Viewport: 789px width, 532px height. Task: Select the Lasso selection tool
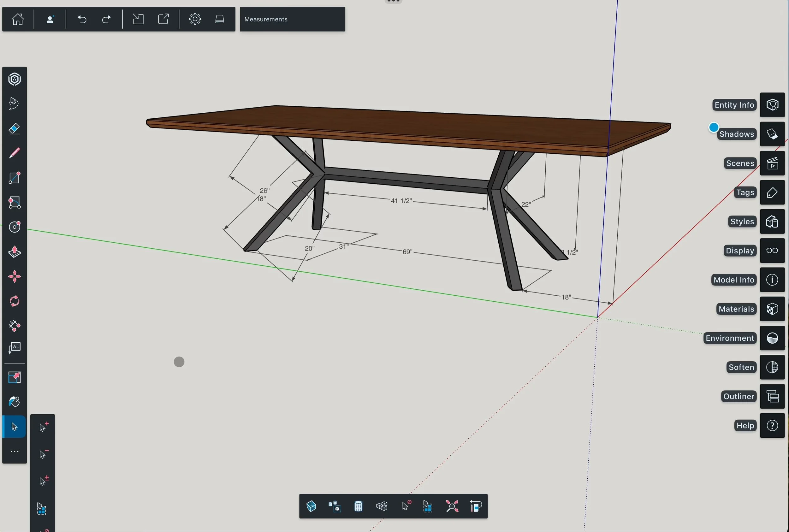click(x=14, y=103)
